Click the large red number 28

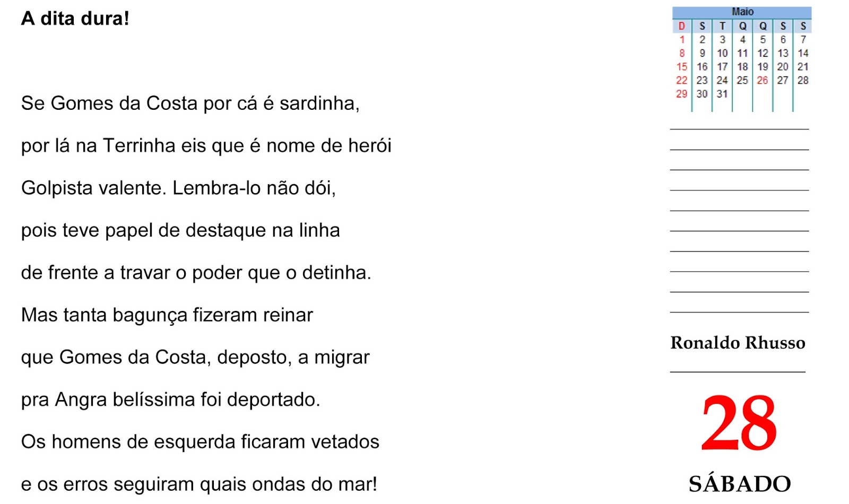tap(739, 423)
